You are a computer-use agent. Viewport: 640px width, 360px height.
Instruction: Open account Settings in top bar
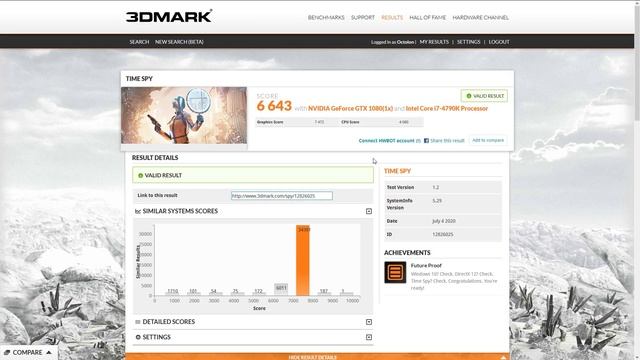469,42
